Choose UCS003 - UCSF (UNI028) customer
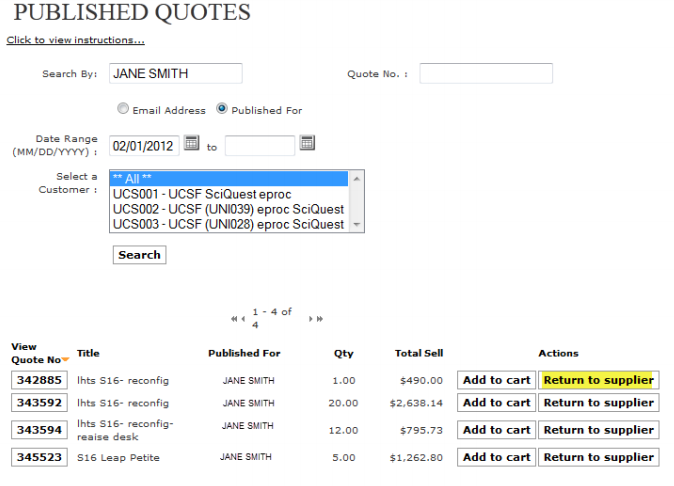 coord(229,224)
